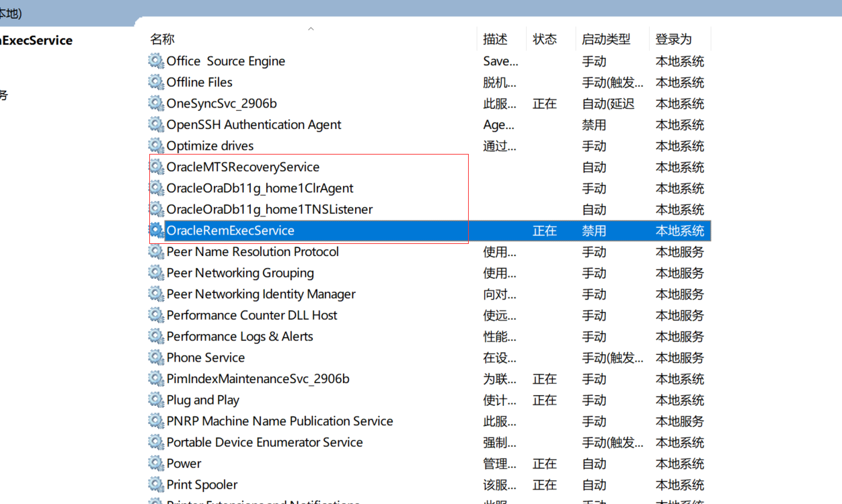This screenshot has width=842, height=504.
Task: Click gear icon of OneSyncSvc_2906b
Action: point(156,103)
